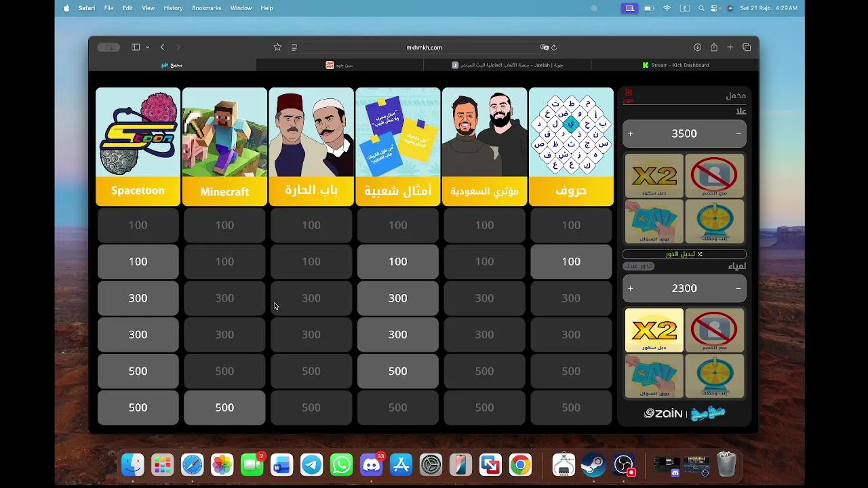Decrease لمياء's 2300 score with minus
This screenshot has height=488, width=868.
pos(738,289)
